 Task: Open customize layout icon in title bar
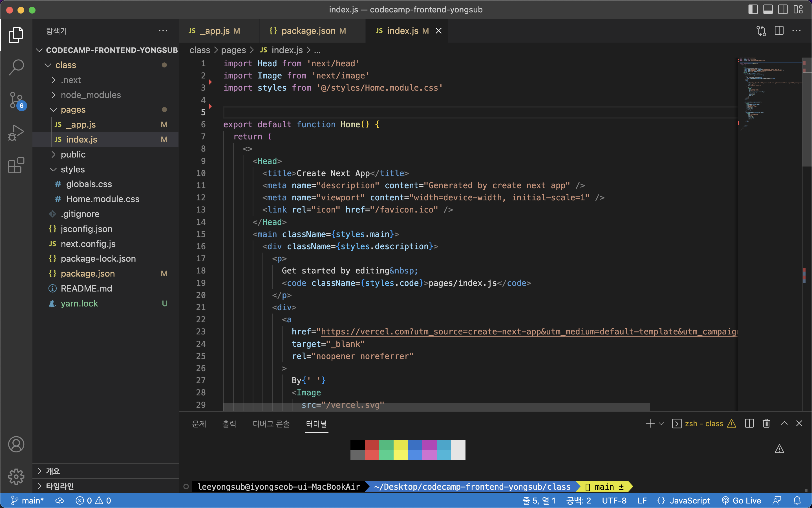798,9
